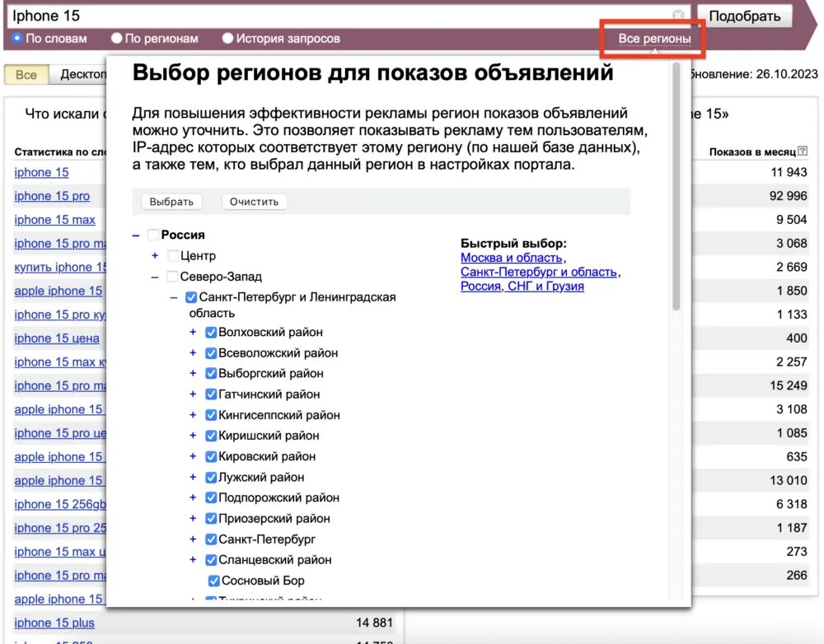Expand the Лужский район node

pyautogui.click(x=193, y=478)
